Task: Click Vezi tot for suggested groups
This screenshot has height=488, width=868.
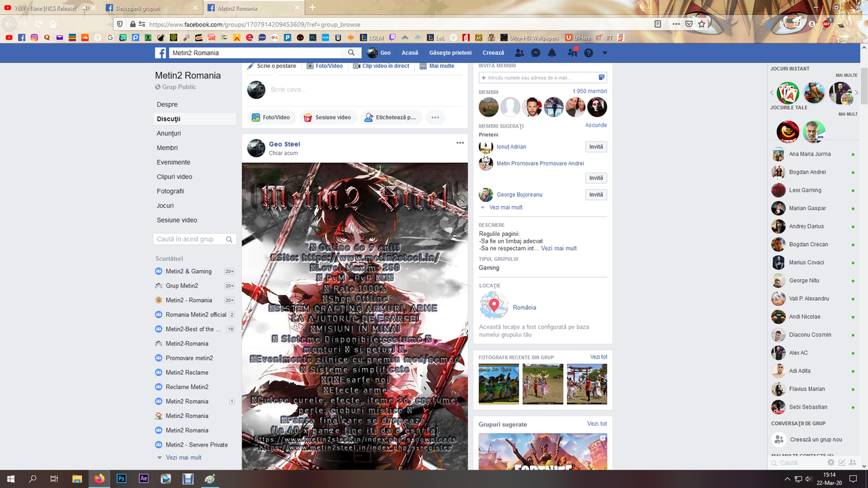Action: [x=597, y=424]
